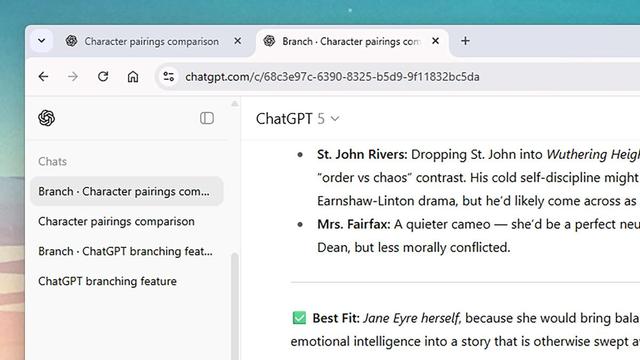Screen dimensions: 640x360
Task: Open the browser home page
Action: pos(133,77)
